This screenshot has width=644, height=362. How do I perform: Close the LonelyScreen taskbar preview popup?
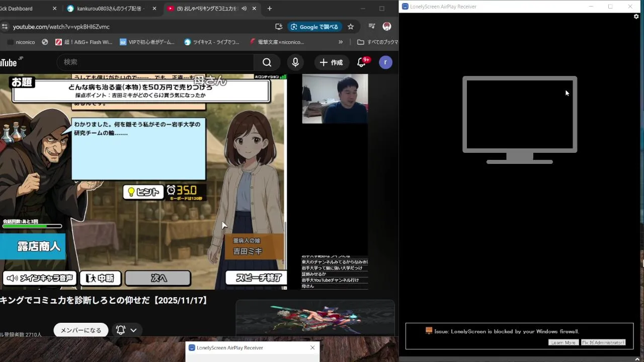(x=312, y=347)
